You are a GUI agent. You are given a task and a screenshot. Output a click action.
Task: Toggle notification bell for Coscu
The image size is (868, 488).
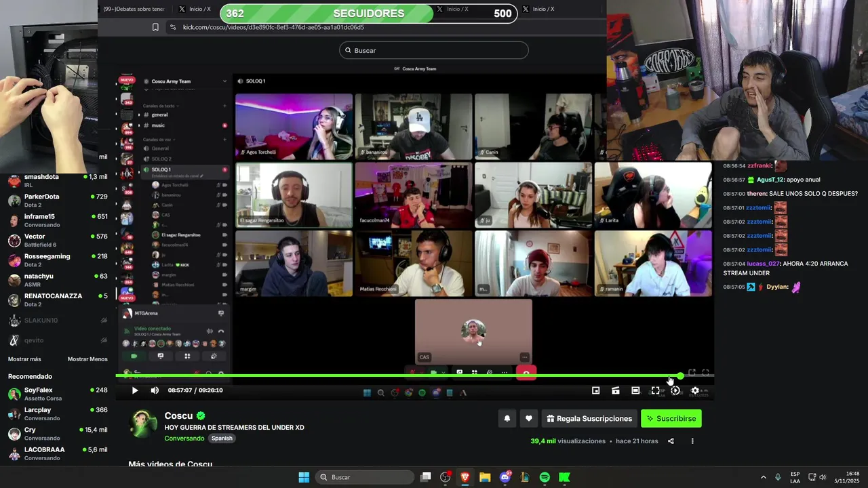pos(507,419)
